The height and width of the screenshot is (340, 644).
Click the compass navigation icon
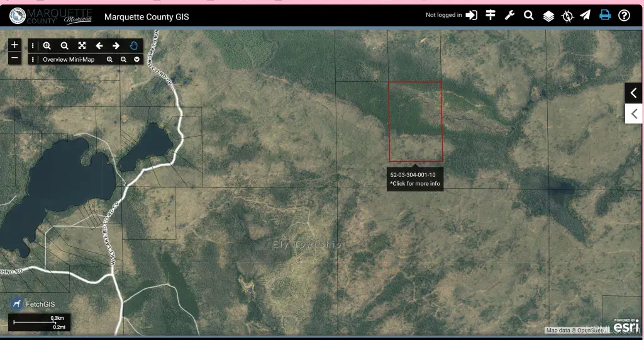(x=567, y=16)
